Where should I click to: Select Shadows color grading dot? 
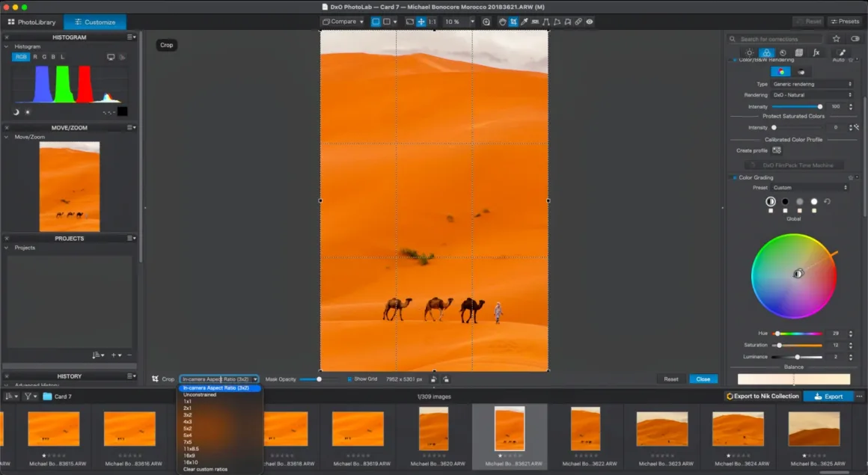pyautogui.click(x=785, y=201)
